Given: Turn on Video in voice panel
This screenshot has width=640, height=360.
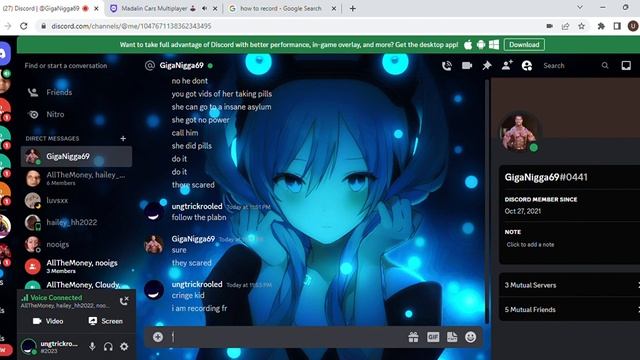Looking at the screenshot, I should click(x=48, y=321).
